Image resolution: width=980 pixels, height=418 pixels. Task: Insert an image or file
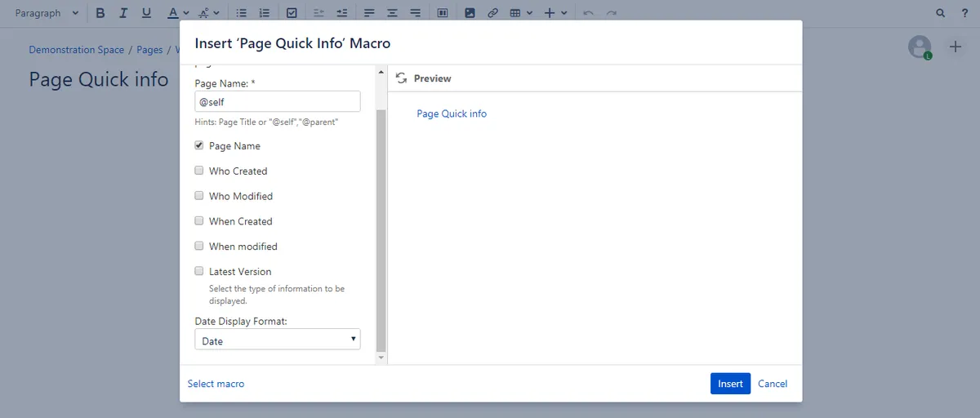[x=470, y=13]
